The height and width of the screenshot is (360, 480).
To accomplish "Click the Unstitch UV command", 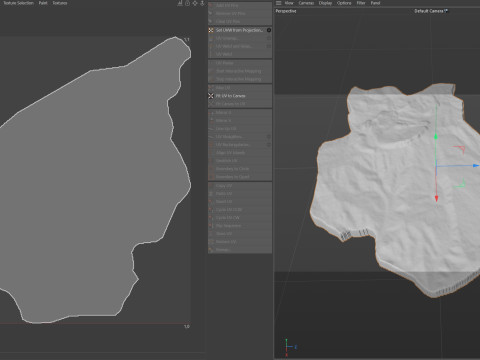I will pos(240,161).
